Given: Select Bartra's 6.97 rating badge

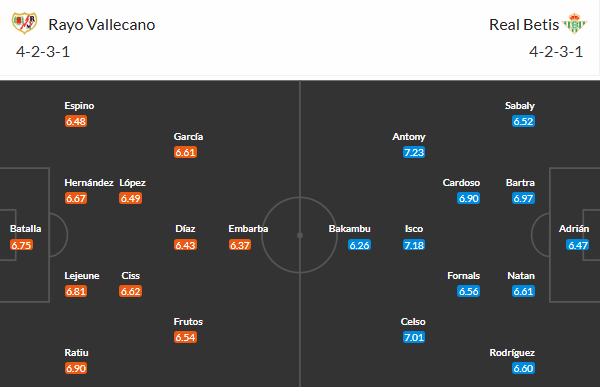Looking at the screenshot, I should (523, 198).
